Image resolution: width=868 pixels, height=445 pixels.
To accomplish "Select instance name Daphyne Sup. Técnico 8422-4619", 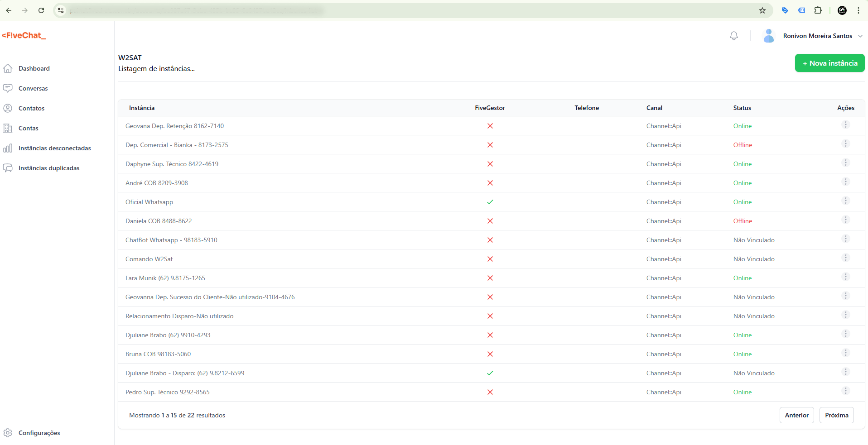I will [172, 164].
